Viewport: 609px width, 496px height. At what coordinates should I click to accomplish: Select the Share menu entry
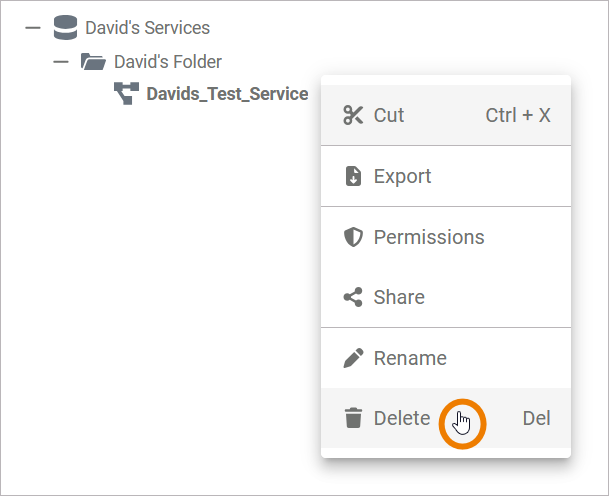click(399, 297)
